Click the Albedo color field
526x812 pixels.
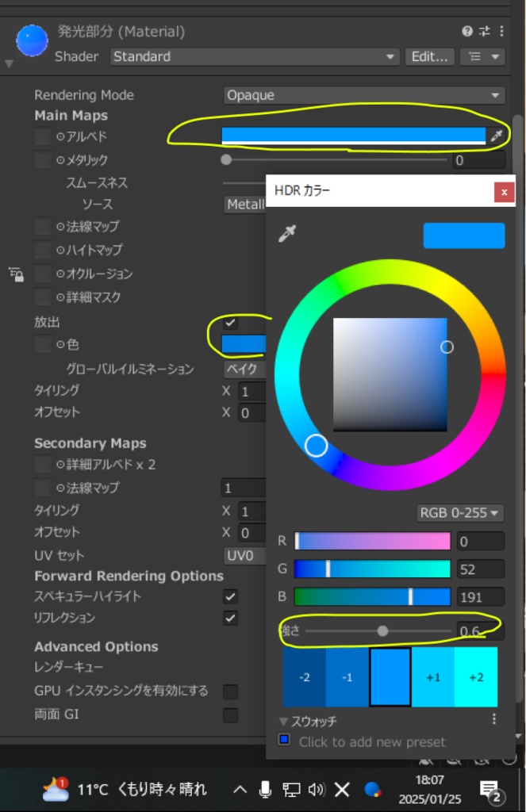click(x=353, y=136)
